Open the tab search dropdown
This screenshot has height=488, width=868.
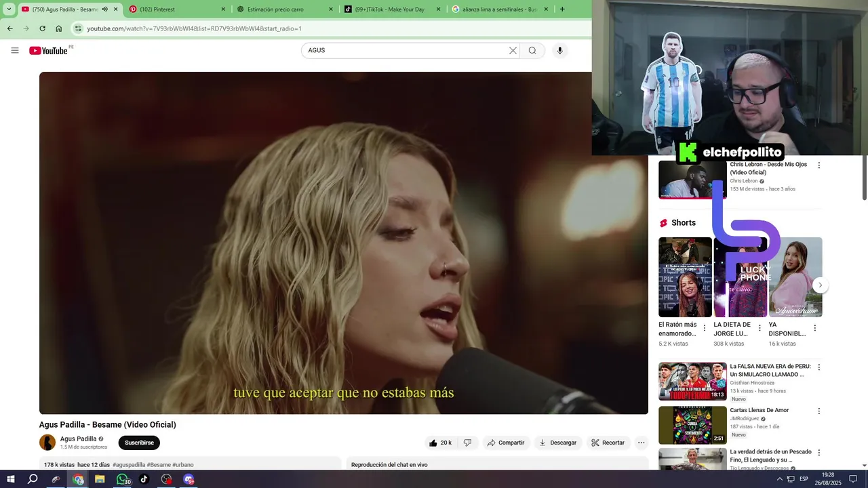click(9, 9)
